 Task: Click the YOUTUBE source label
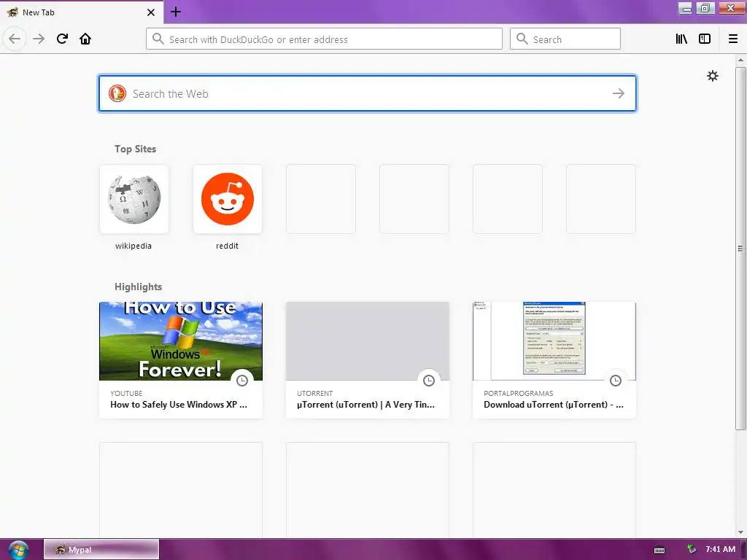pyautogui.click(x=126, y=393)
